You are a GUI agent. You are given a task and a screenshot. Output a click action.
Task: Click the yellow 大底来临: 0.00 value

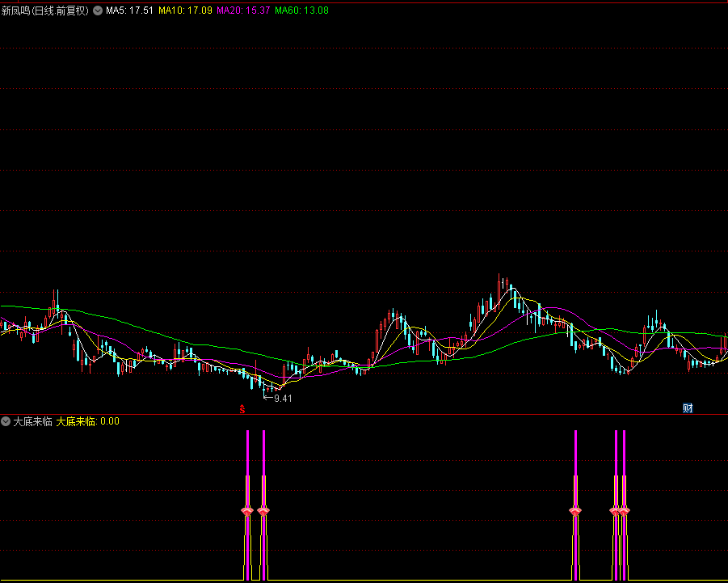coord(88,421)
